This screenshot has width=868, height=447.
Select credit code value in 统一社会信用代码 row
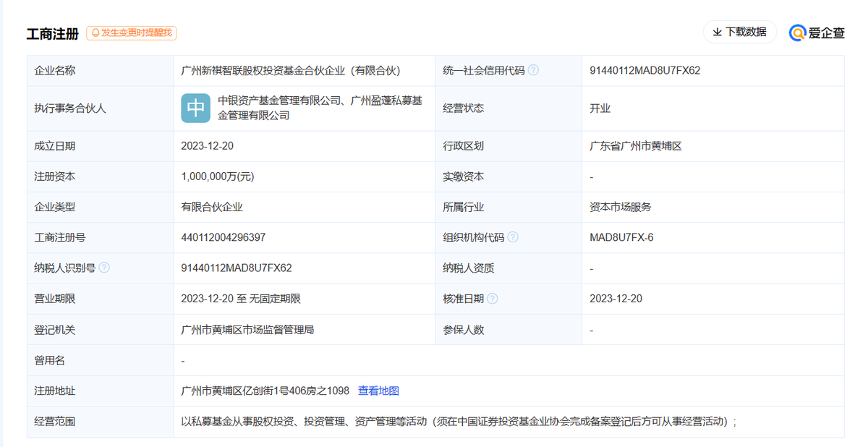click(644, 70)
